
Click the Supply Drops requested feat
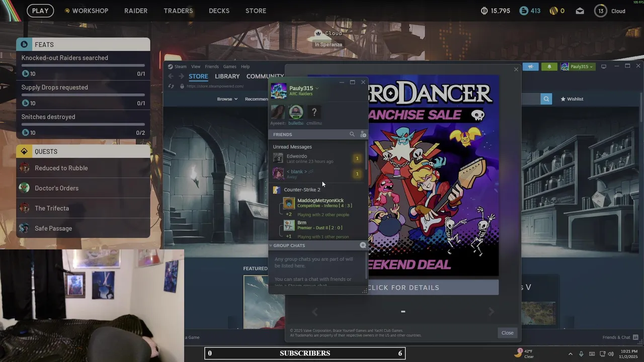(83, 95)
